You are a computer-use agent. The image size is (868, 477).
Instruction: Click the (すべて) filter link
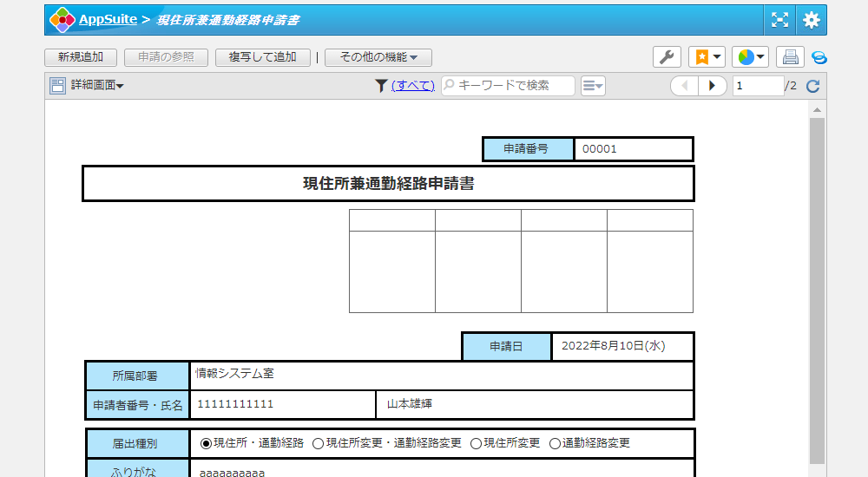point(413,86)
